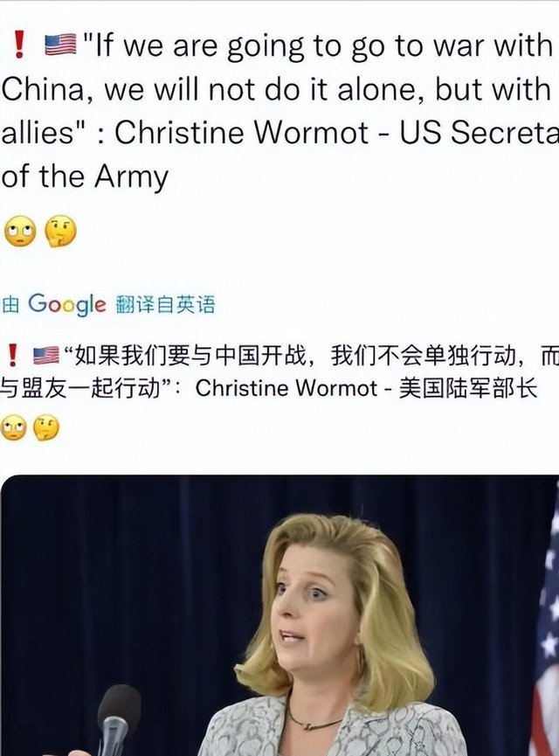The image size is (559, 756).
Task: Click the thinking emoji under Chinese translation
Action: (x=46, y=427)
